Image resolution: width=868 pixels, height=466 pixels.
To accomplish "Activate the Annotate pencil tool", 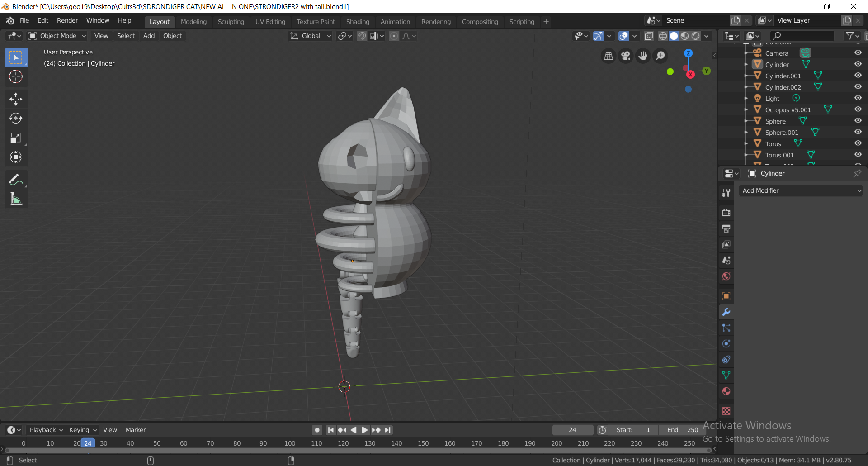I will pos(16,180).
